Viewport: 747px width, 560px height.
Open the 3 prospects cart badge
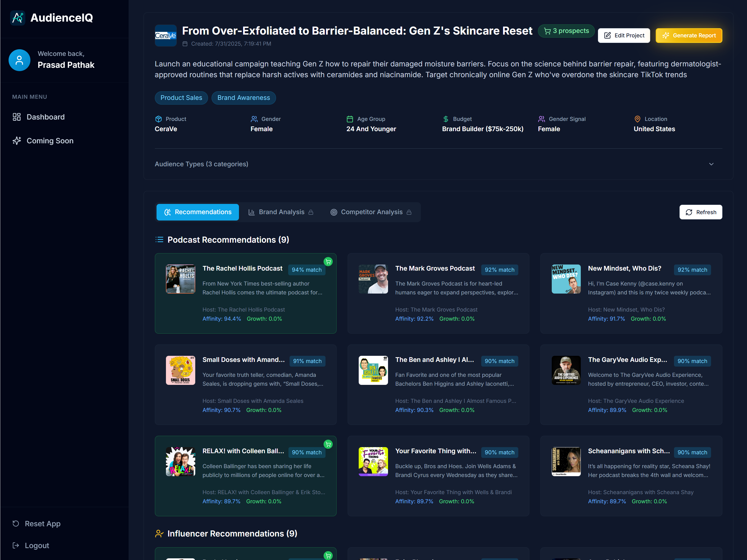tap(566, 31)
